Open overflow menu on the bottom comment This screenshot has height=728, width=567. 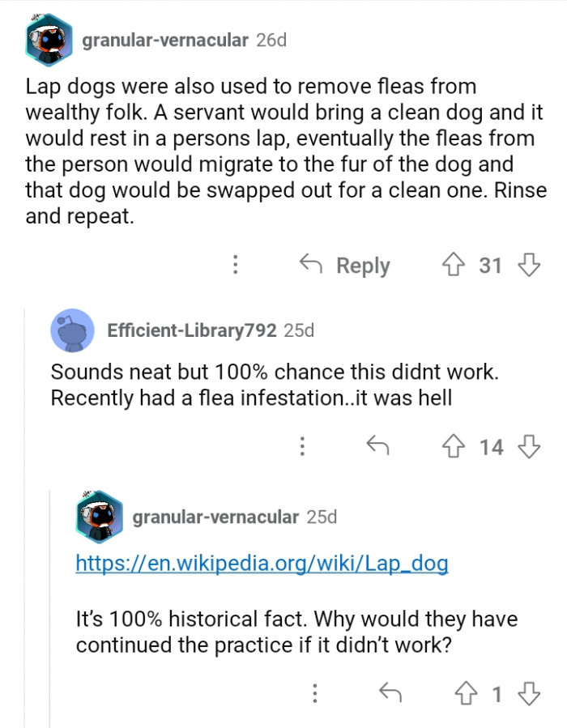315,693
